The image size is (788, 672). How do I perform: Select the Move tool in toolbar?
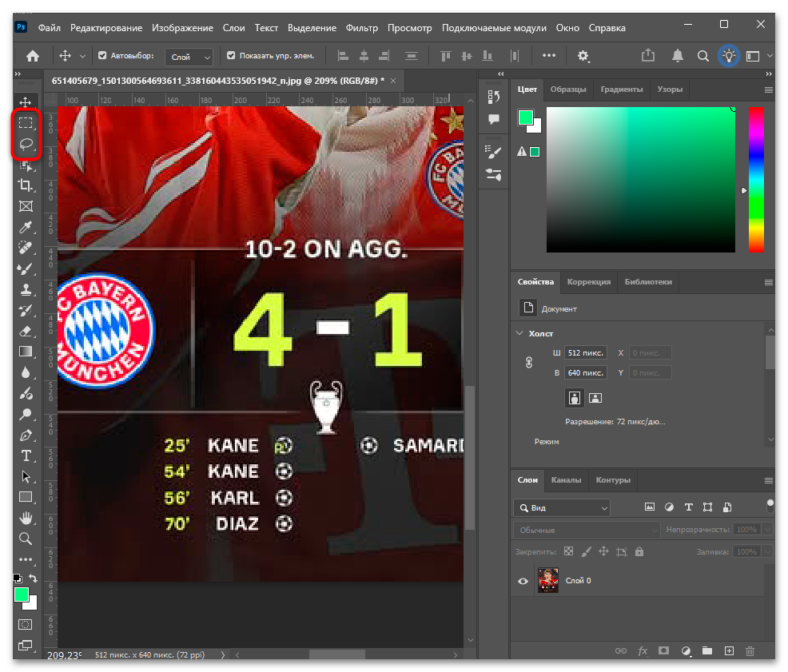[x=26, y=102]
